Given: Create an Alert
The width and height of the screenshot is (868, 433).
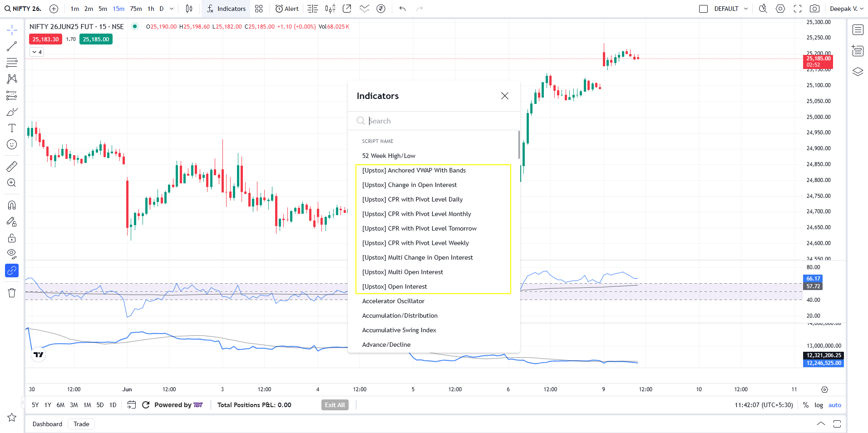Looking at the screenshot, I should [287, 9].
